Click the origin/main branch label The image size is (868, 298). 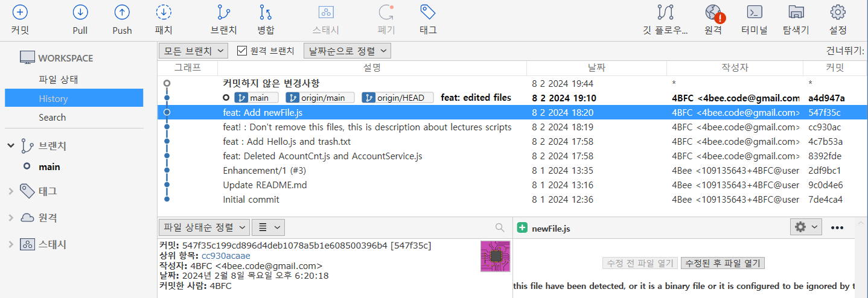click(319, 98)
